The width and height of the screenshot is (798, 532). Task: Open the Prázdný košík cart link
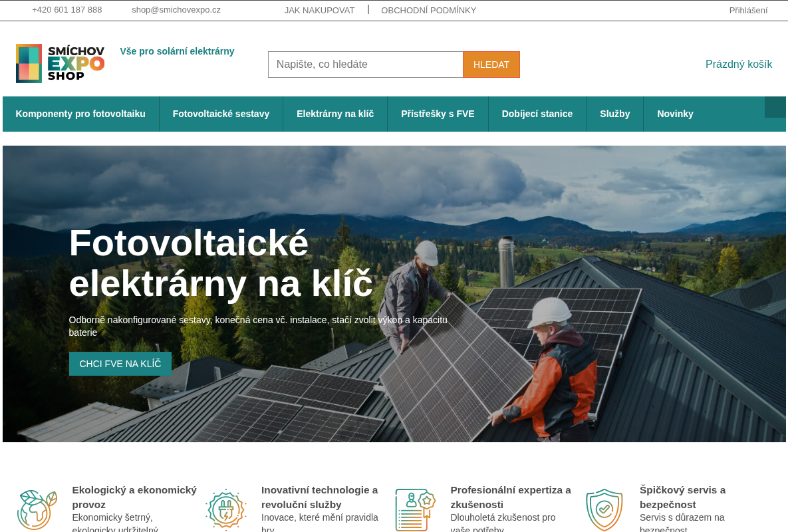[739, 65]
